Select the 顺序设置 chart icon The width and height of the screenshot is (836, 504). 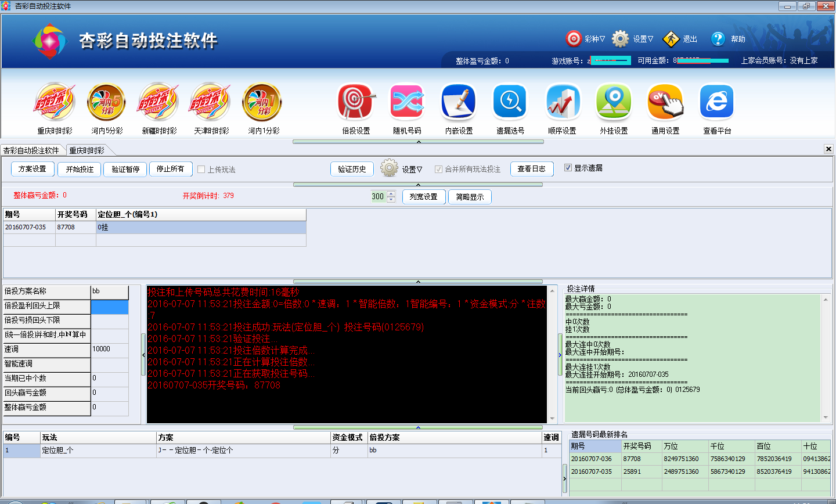[562, 103]
